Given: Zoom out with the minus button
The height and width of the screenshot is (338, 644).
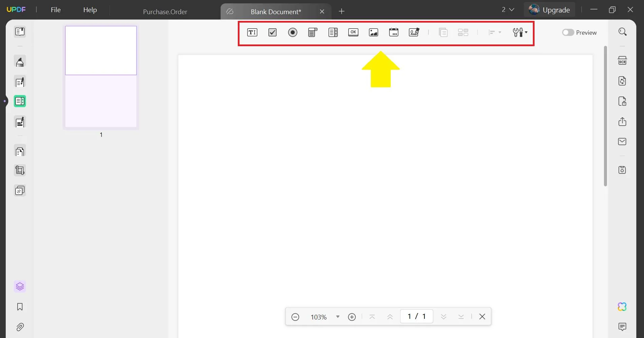Looking at the screenshot, I should coord(295,317).
